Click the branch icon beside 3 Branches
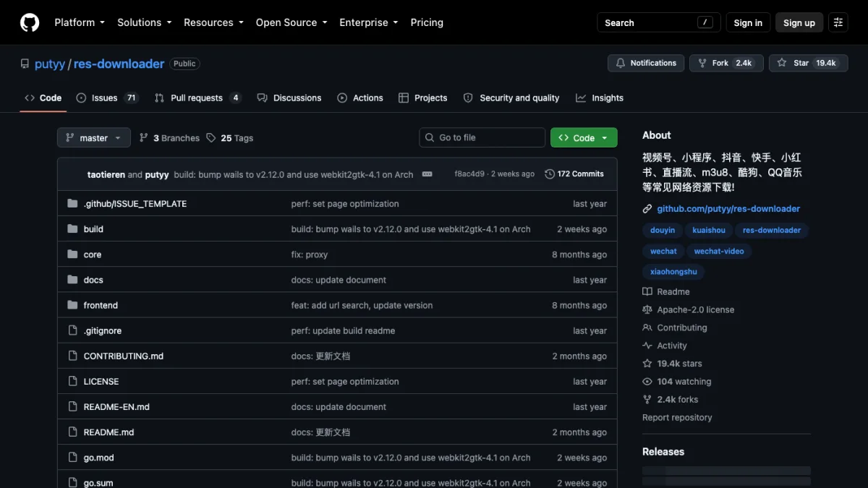The width and height of the screenshot is (868, 488). 143,137
